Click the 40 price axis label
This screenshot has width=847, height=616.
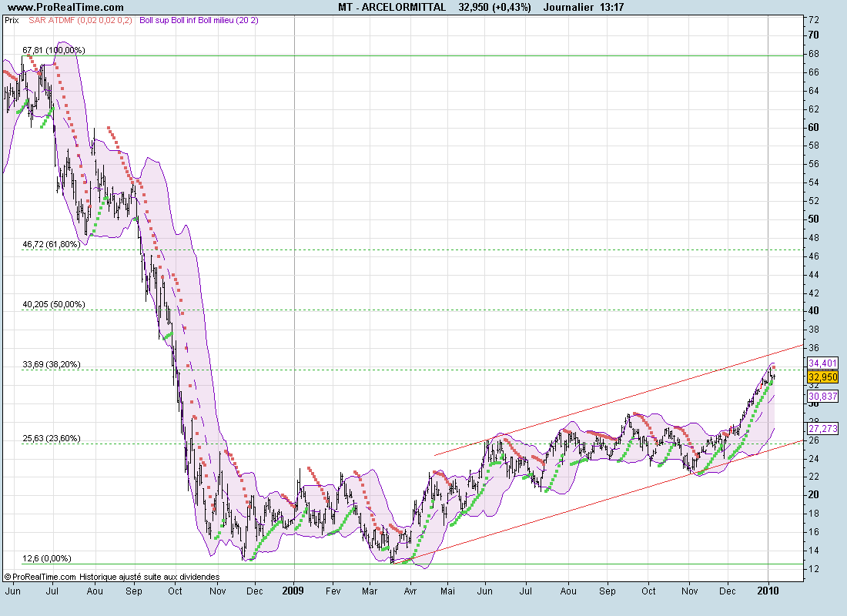(x=813, y=311)
